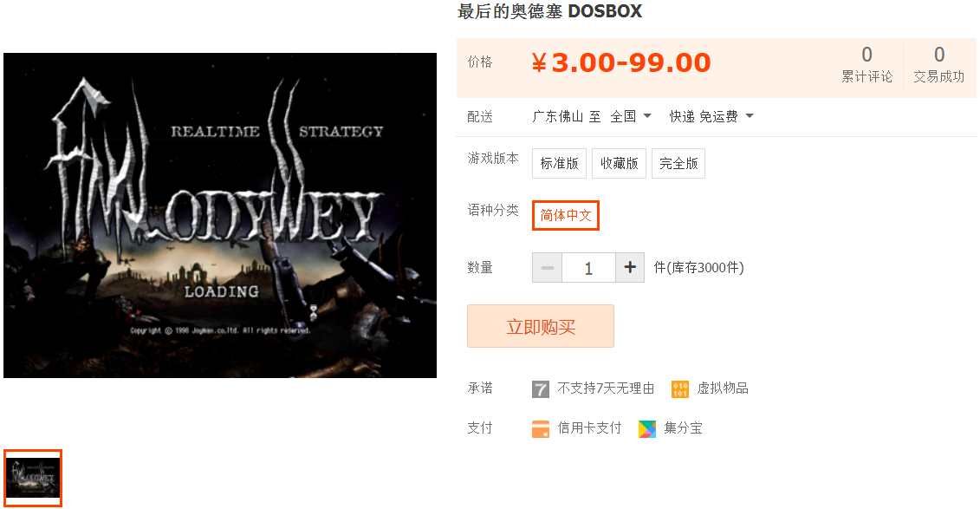This screenshot has height=509, width=980.
Task: Select the 标准版 game version
Action: pyautogui.click(x=560, y=163)
